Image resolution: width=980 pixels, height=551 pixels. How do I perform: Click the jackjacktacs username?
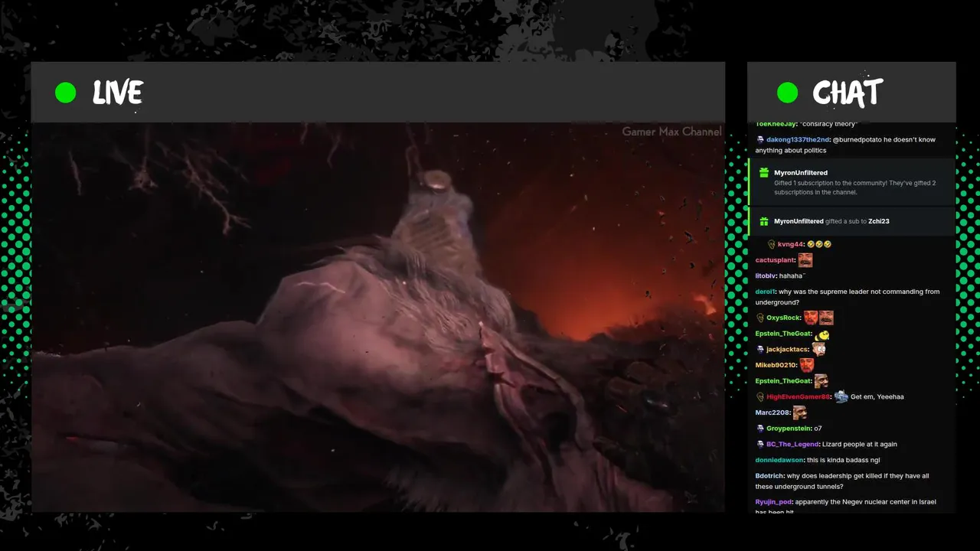[x=788, y=349]
